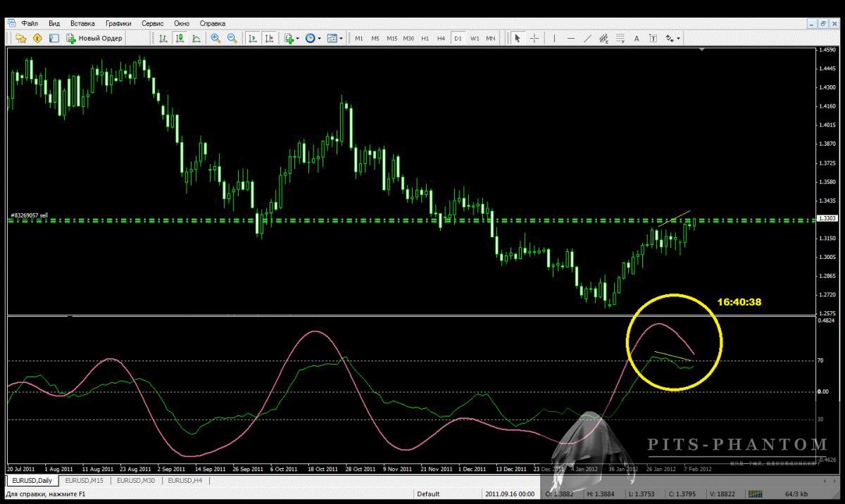
Task: Select the equidistant channel tool
Action: click(603, 38)
